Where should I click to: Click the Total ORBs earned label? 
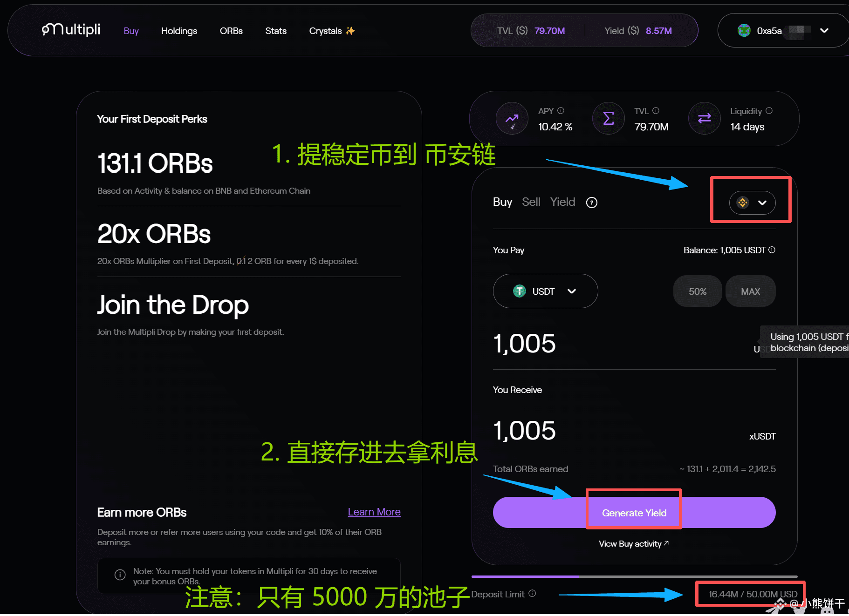[531, 469]
